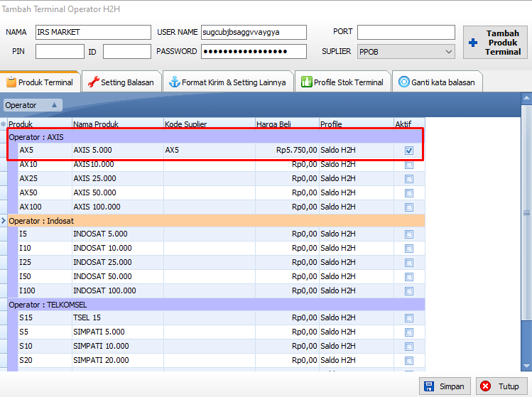The width and height of the screenshot is (532, 397).
Task: Click the floppy disk icon on Simpan
Action: (x=429, y=386)
